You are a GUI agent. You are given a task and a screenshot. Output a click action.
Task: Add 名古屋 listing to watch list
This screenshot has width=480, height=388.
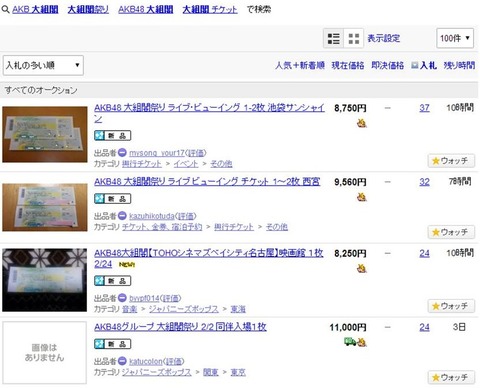tap(451, 306)
